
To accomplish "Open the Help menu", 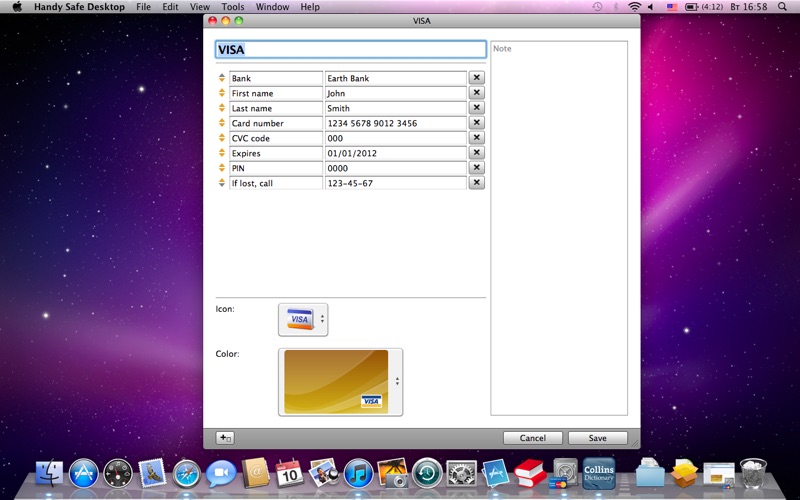I will [310, 7].
